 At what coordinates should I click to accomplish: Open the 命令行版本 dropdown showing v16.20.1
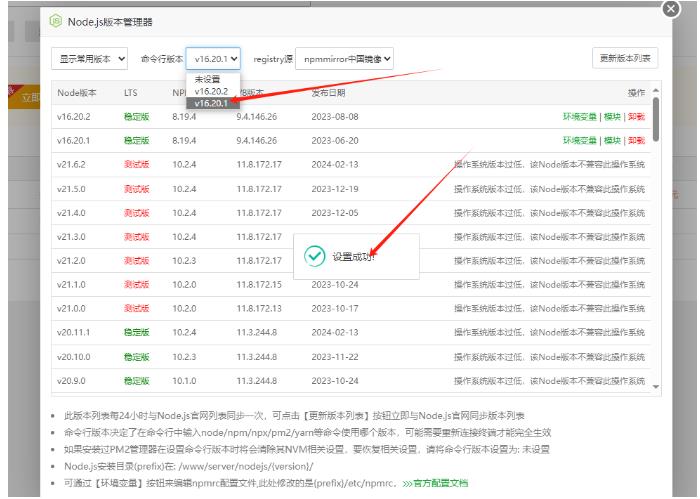click(213, 58)
